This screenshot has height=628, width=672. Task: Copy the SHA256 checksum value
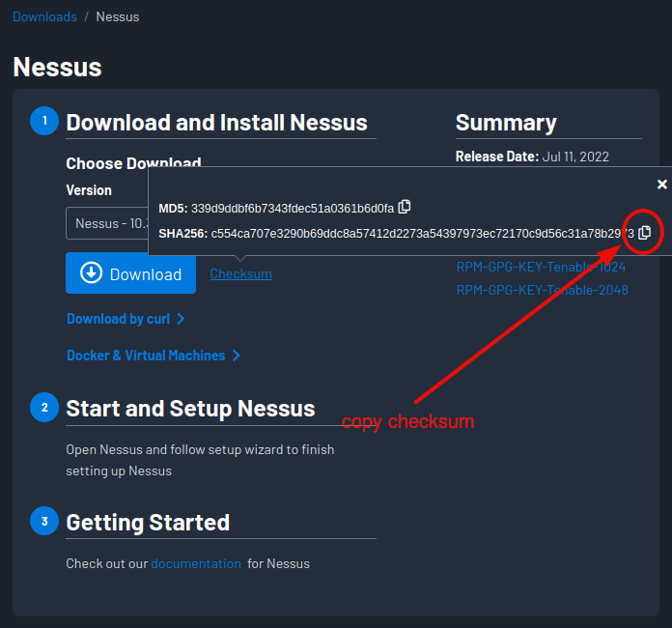click(x=645, y=232)
